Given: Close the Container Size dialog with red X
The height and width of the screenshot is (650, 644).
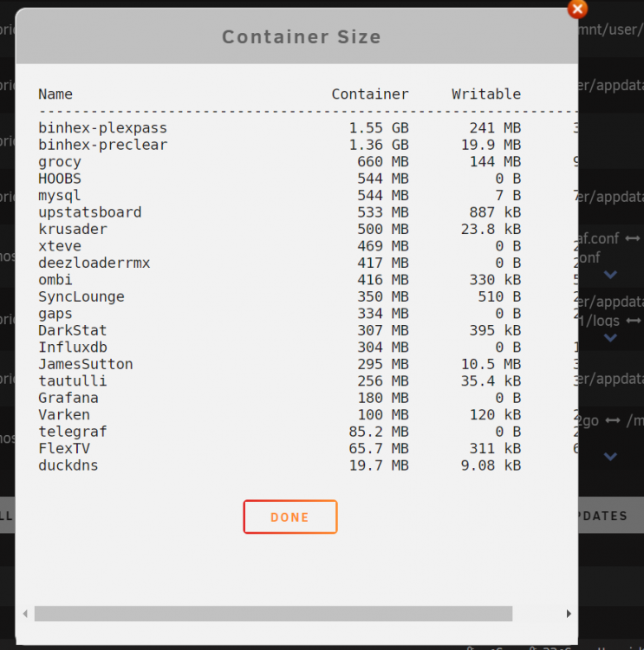Looking at the screenshot, I should 577,9.
